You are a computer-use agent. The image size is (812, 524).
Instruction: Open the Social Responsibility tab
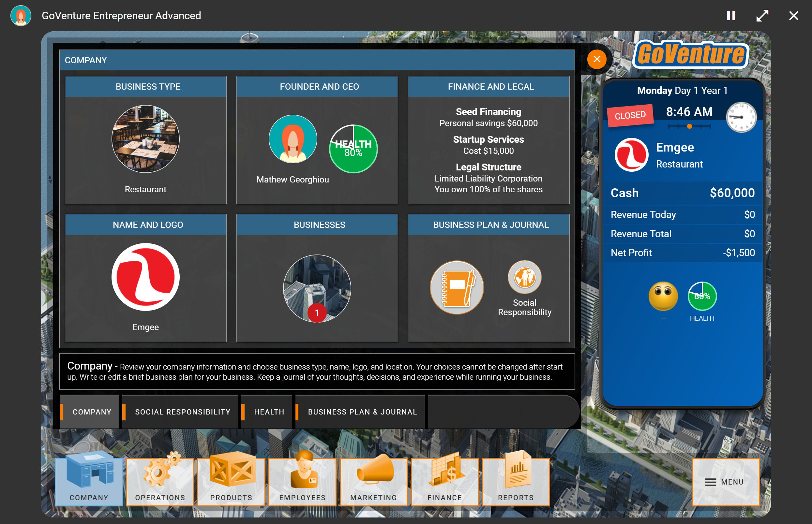182,411
